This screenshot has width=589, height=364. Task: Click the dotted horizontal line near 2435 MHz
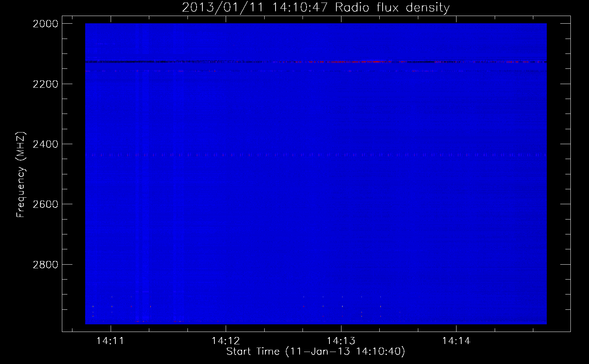tap(316, 155)
